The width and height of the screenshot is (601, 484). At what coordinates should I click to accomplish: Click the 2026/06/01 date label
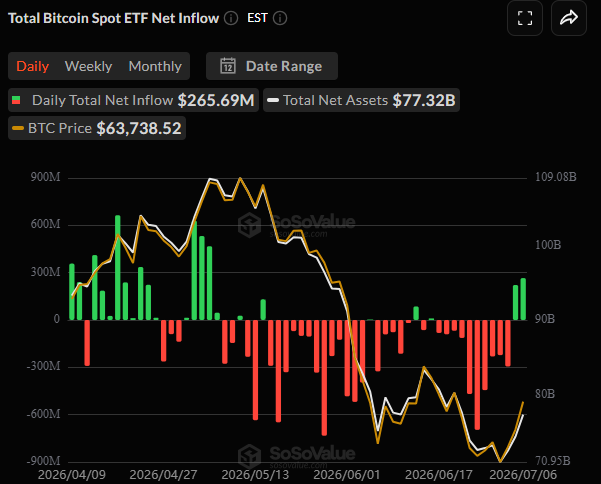346,475
